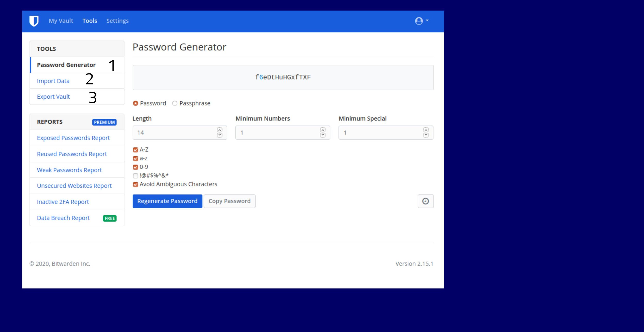
Task: Click the Minimum Numbers input field
Action: click(283, 133)
